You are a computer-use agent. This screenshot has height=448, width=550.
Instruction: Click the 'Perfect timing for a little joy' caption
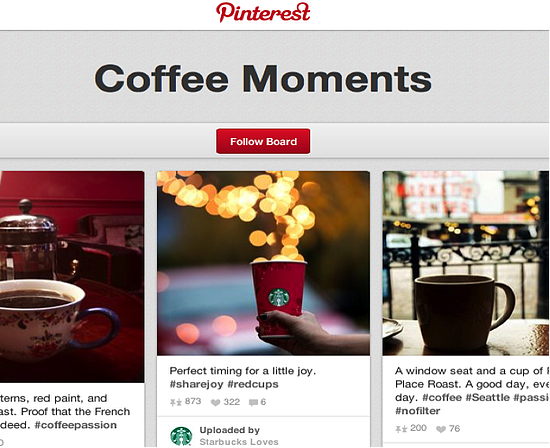(x=243, y=371)
